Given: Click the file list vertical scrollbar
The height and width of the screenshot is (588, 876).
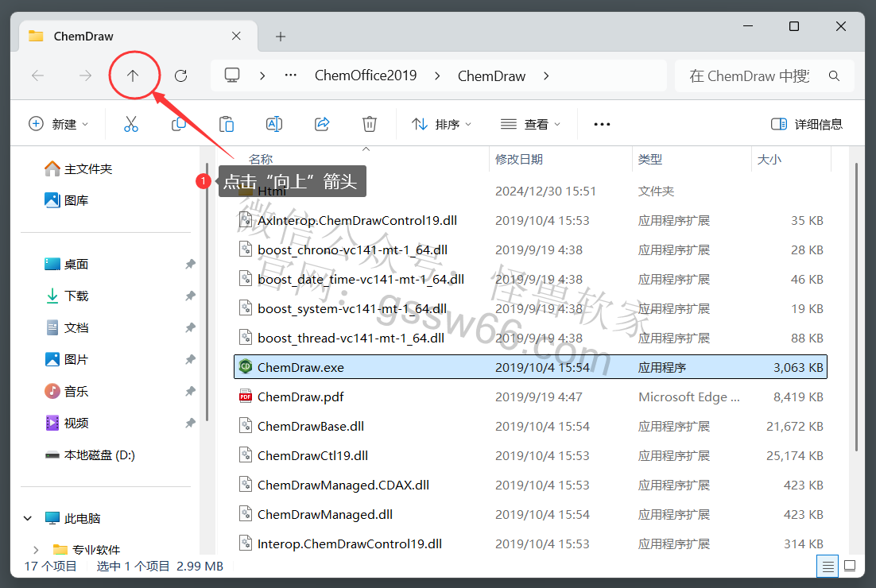Looking at the screenshot, I should (856, 308).
